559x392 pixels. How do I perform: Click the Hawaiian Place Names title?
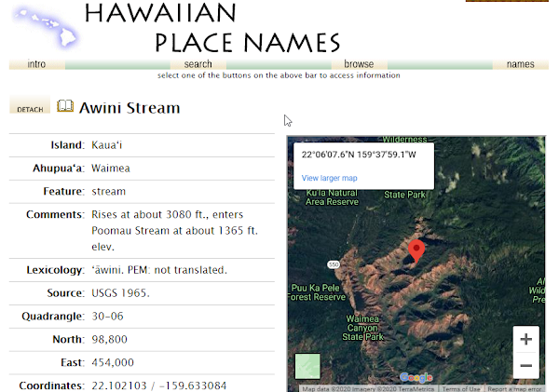pos(212,28)
